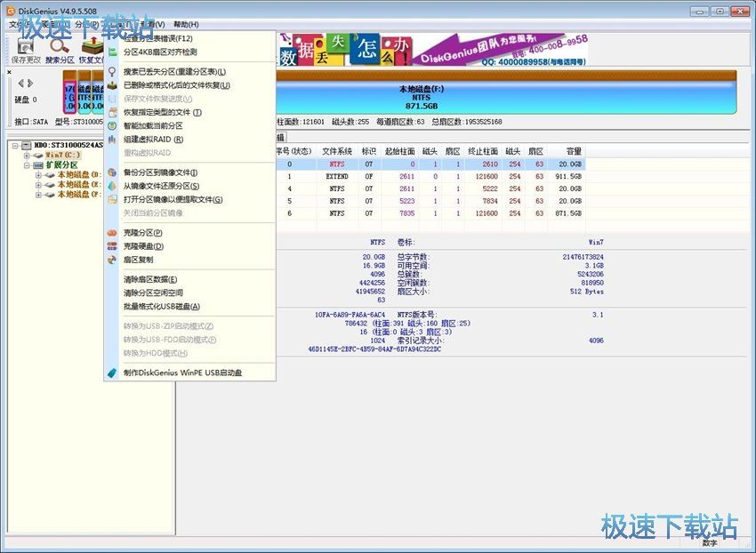Viewport: 756px width, 553px height.
Task: Click volume serial 10FA-6A89-FA6A-6AC4
Action: click(350, 315)
